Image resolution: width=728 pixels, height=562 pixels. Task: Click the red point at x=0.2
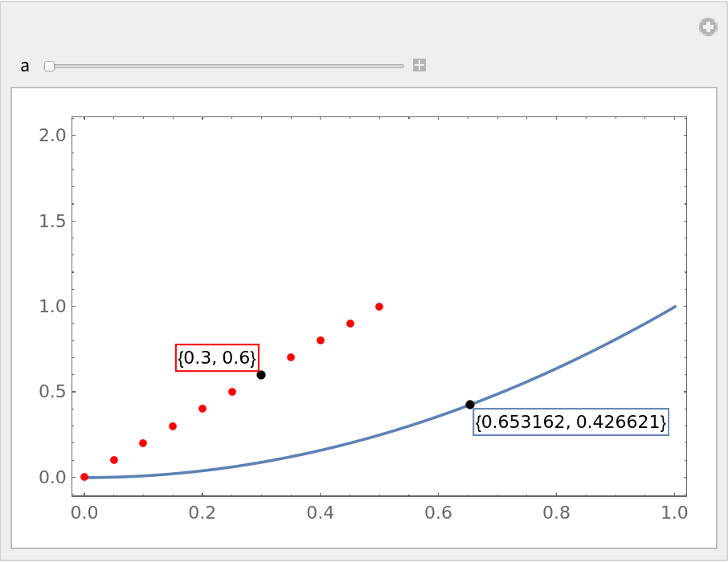pyautogui.click(x=202, y=409)
